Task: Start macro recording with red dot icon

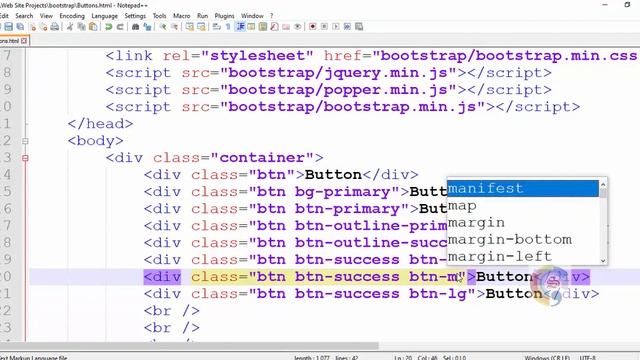Action: coord(312,27)
